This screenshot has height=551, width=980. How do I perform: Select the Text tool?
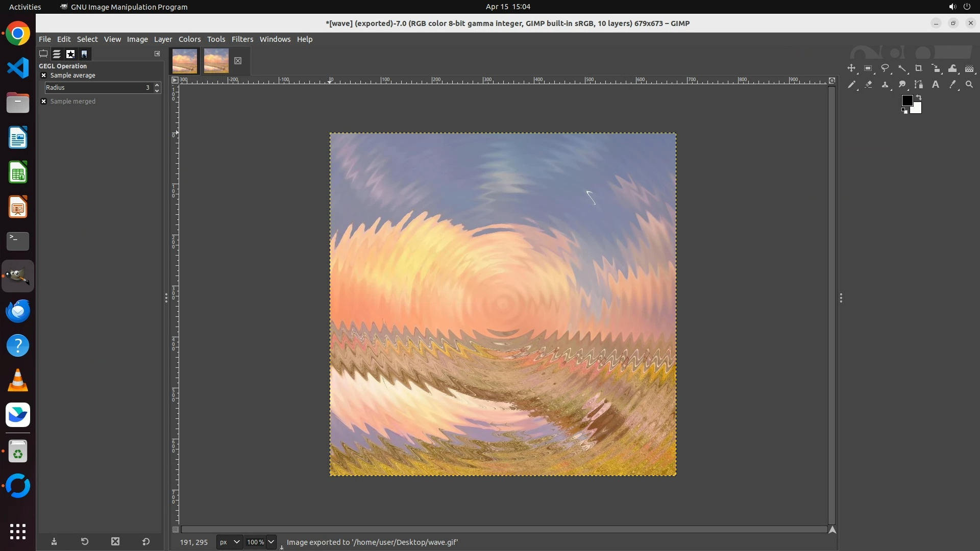tap(936, 85)
